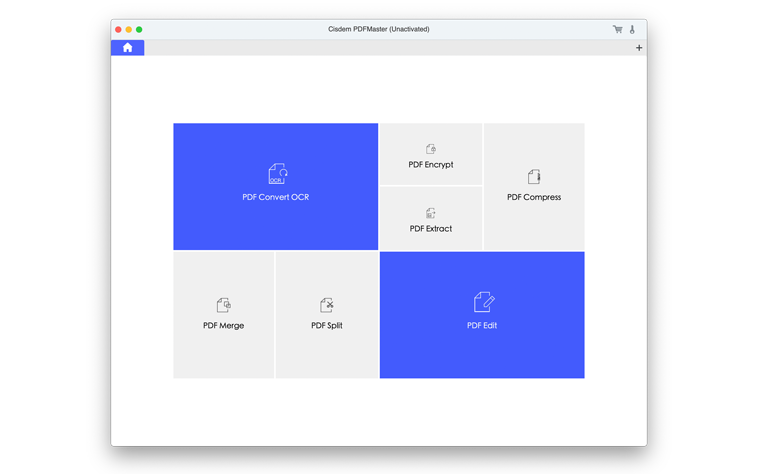This screenshot has height=474, width=760.
Task: Click the PDF Edit pencil icon
Action: [x=483, y=302]
